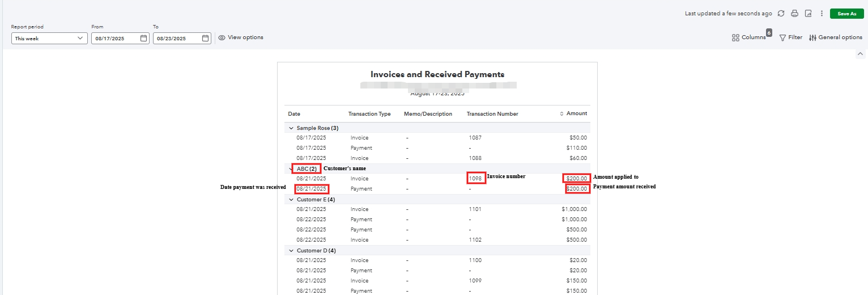Open the To date calendar picker
868x295 pixels.
(206, 39)
